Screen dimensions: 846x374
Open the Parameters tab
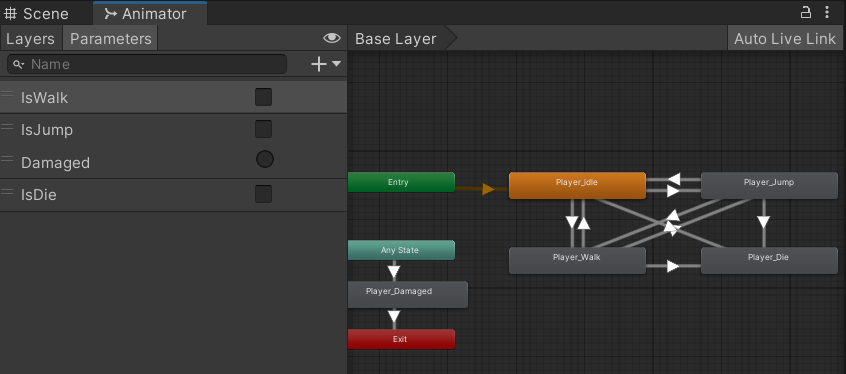pyautogui.click(x=111, y=39)
